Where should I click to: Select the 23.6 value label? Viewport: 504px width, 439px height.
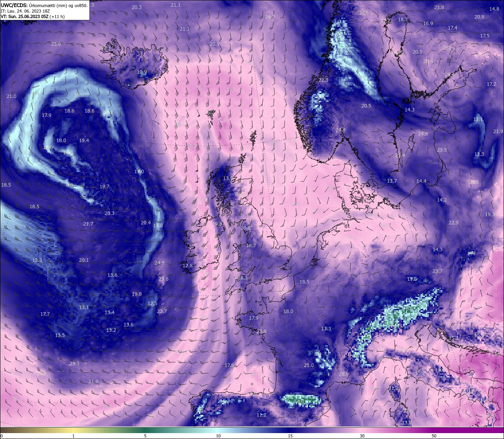pos(56,44)
